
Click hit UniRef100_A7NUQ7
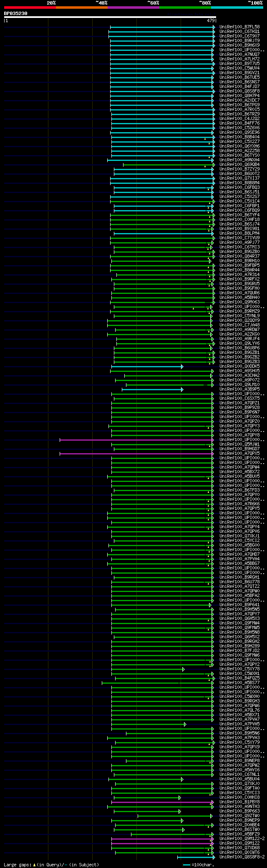239,55
